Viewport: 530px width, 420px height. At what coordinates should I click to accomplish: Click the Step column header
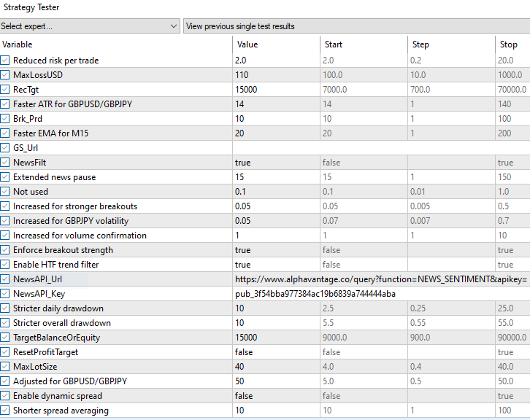450,44
